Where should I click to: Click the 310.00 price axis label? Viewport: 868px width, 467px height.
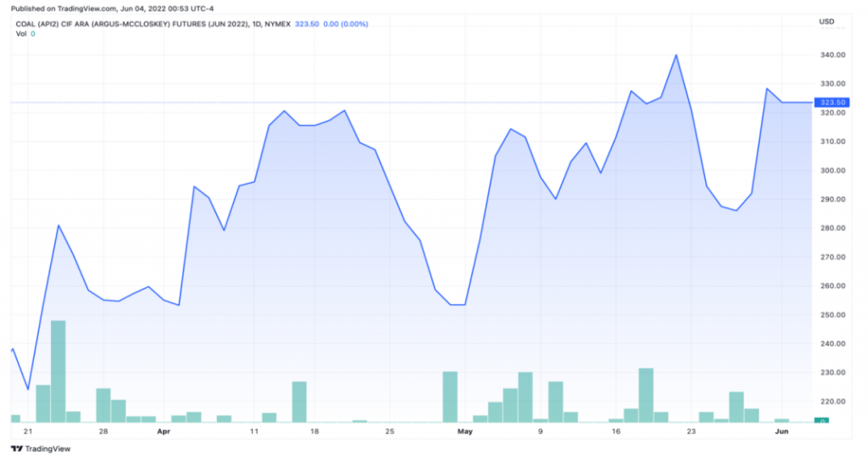832,142
